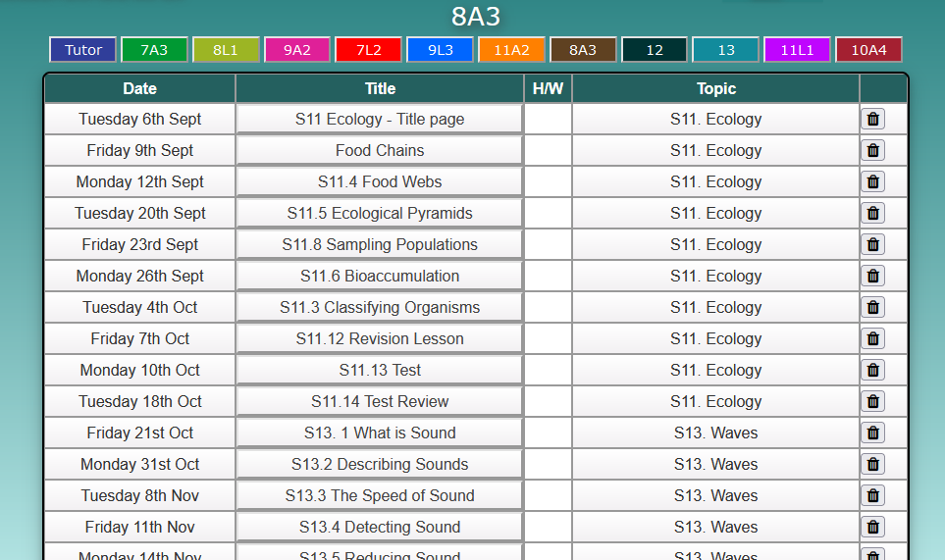Select the pink 9A2 class tab
The height and width of the screenshot is (560, 945).
297,50
